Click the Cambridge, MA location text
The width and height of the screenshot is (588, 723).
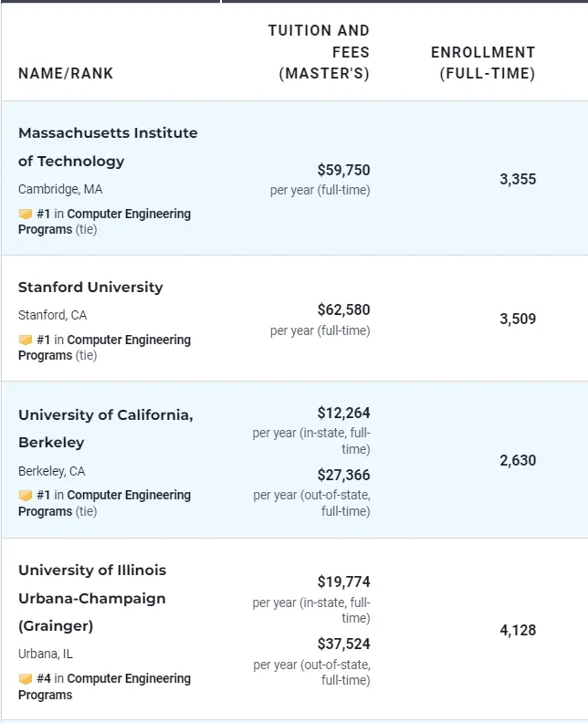point(60,190)
